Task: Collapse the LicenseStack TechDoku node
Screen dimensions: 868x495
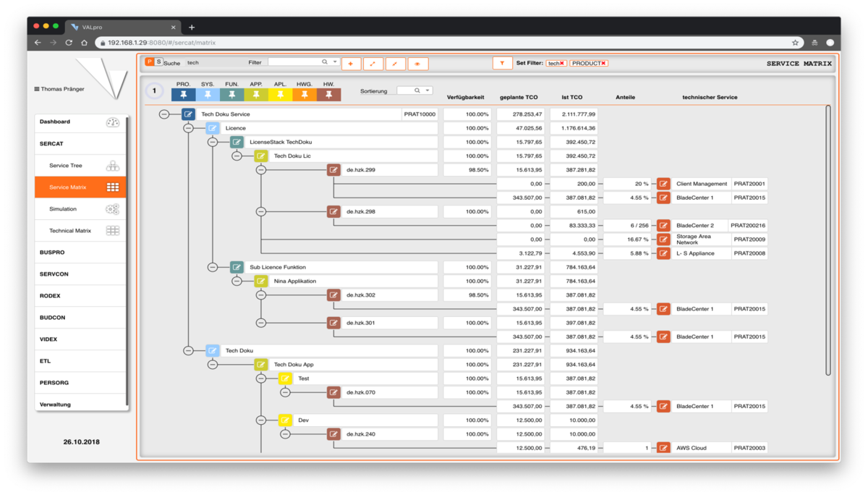Action: coord(213,143)
